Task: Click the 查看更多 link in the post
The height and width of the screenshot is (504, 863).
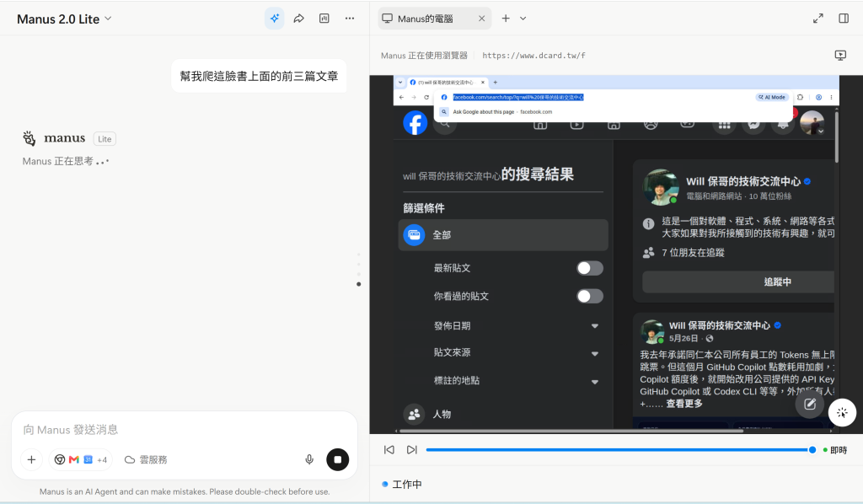Action: click(684, 404)
